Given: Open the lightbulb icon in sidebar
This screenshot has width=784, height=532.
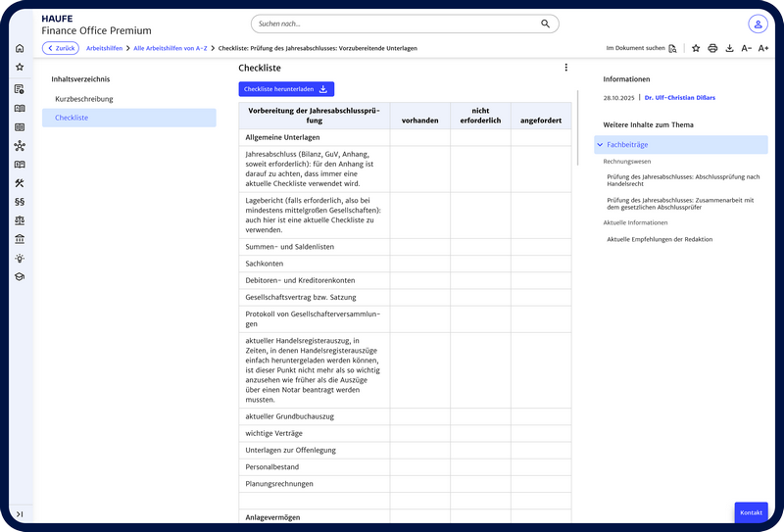Looking at the screenshot, I should click(20, 259).
